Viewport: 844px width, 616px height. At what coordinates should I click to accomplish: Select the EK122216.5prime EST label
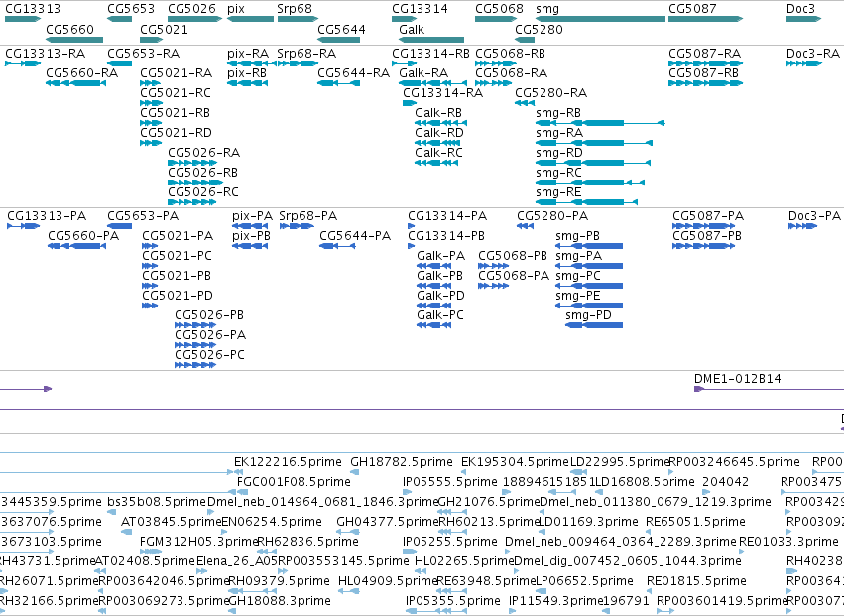288,462
